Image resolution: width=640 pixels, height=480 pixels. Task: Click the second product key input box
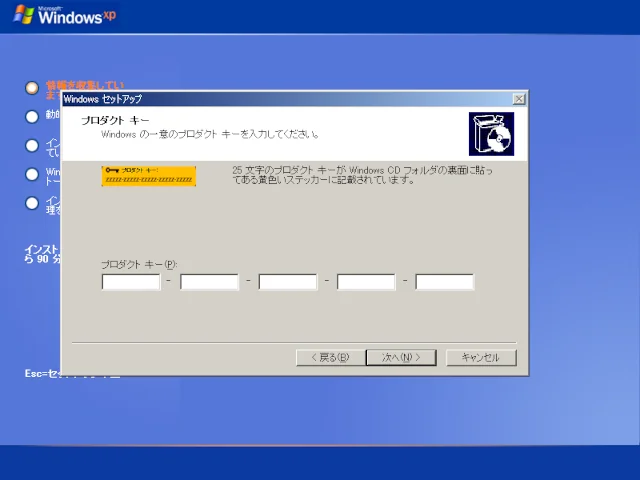tap(209, 282)
